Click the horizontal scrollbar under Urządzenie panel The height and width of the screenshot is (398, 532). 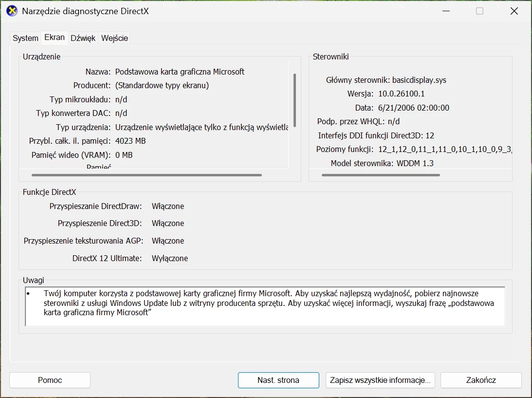pyautogui.click(x=146, y=175)
